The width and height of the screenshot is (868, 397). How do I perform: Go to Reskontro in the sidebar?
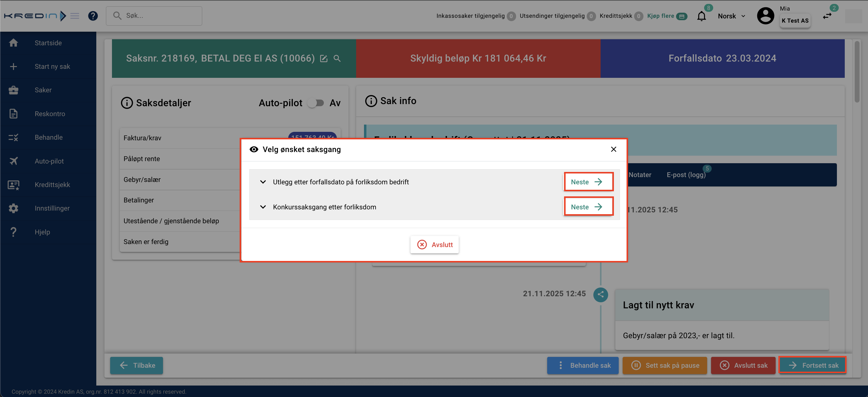click(x=49, y=114)
